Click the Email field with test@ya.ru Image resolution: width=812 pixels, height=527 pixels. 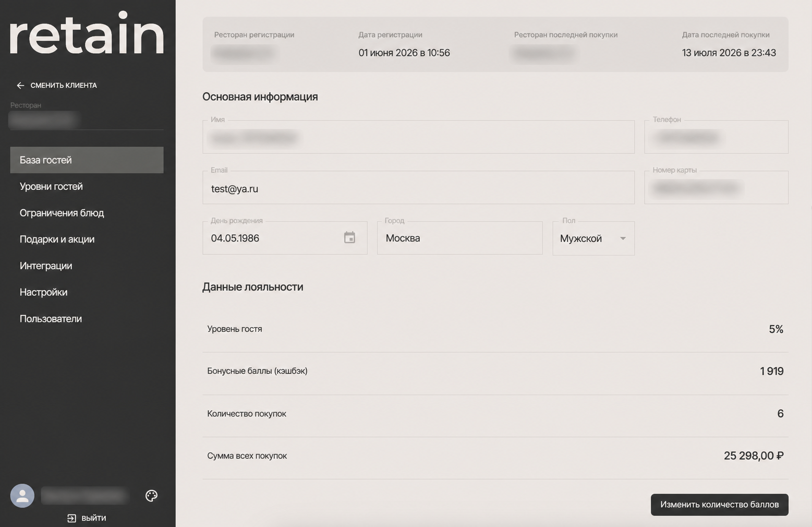click(x=418, y=188)
